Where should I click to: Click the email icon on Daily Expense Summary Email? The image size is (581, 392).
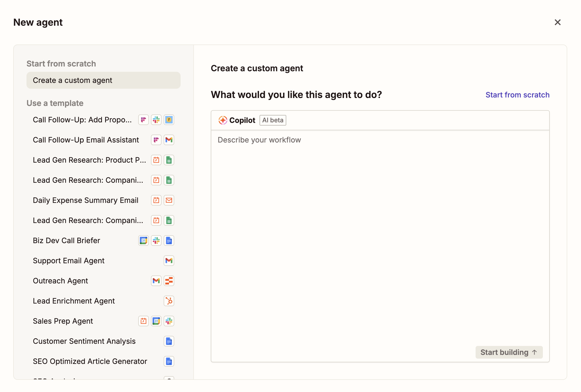[x=169, y=200]
